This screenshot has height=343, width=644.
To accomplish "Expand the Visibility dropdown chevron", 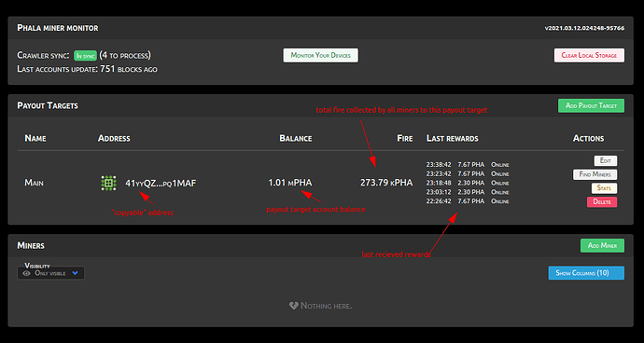I will tap(75, 273).
